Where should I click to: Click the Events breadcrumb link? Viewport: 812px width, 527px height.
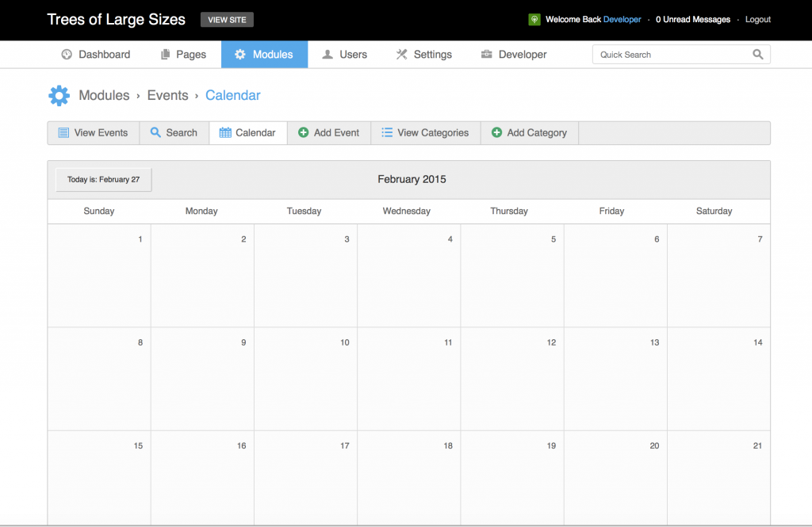click(x=168, y=95)
